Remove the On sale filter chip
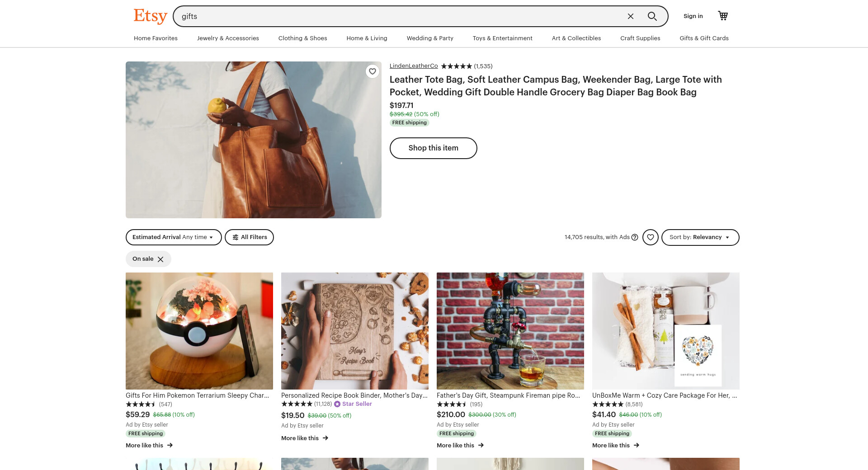Image resolution: width=868 pixels, height=470 pixels. pos(160,259)
